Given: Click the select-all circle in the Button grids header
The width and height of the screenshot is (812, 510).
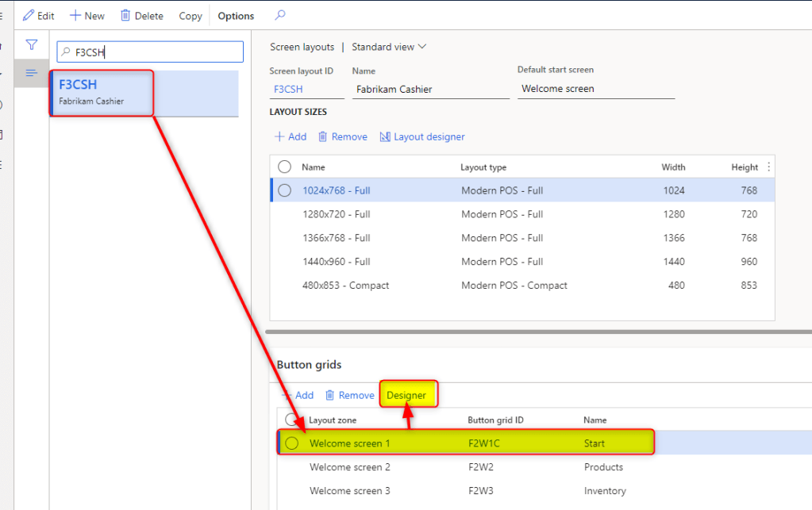Looking at the screenshot, I should pos(291,420).
